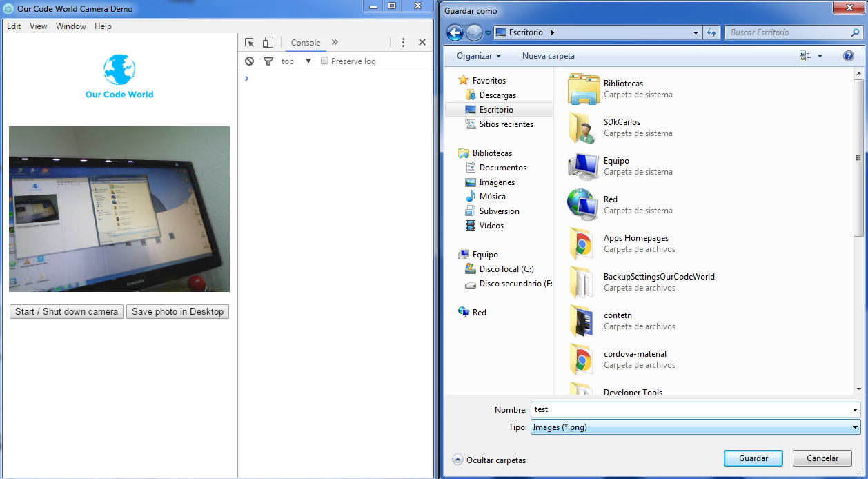868x479 pixels.
Task: Toggle device toolbar icon in DevTools
Action: point(268,43)
